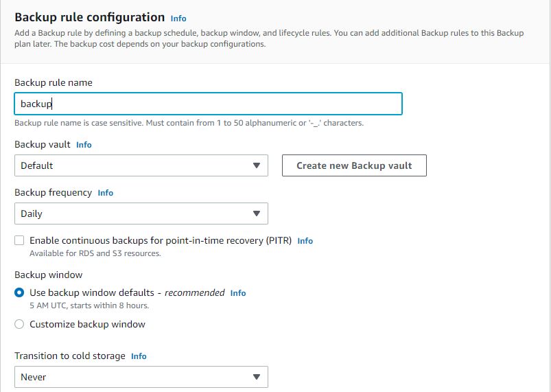Click the 'Backup rule name' field label
551x392 pixels.
[x=53, y=82]
